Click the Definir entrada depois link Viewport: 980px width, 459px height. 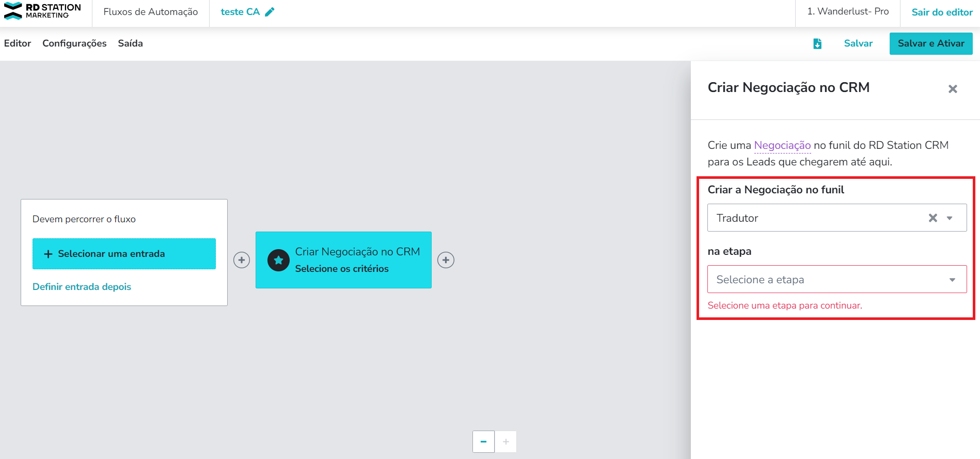[82, 287]
